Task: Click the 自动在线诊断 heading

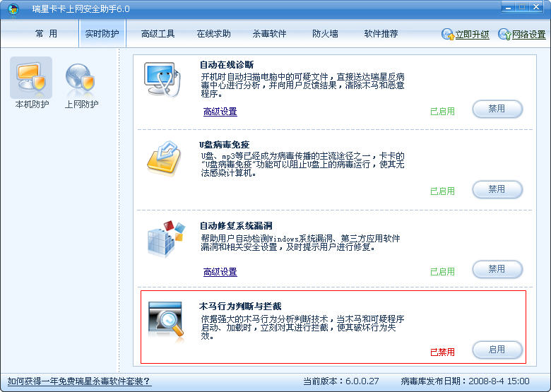Action: tap(227, 65)
